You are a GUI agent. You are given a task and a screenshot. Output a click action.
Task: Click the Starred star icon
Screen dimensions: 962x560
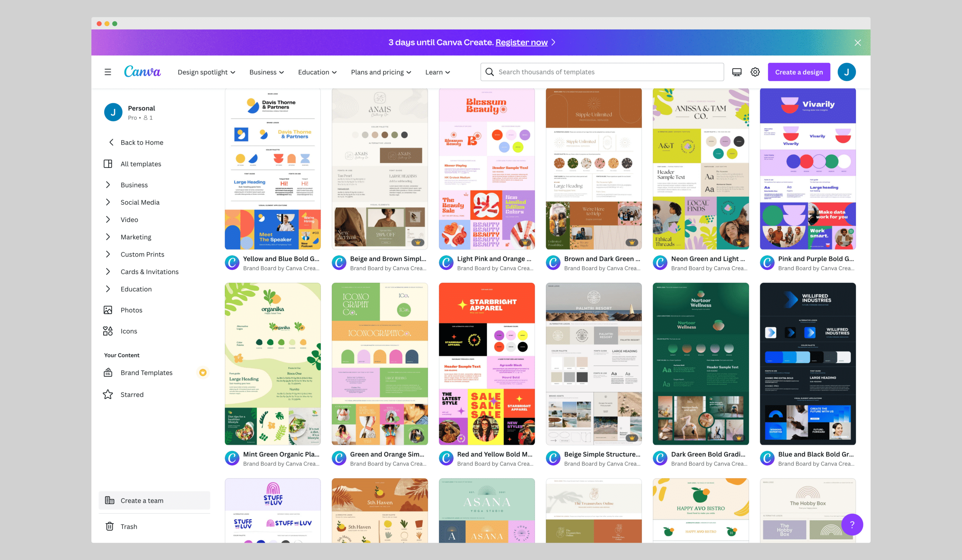[108, 394]
